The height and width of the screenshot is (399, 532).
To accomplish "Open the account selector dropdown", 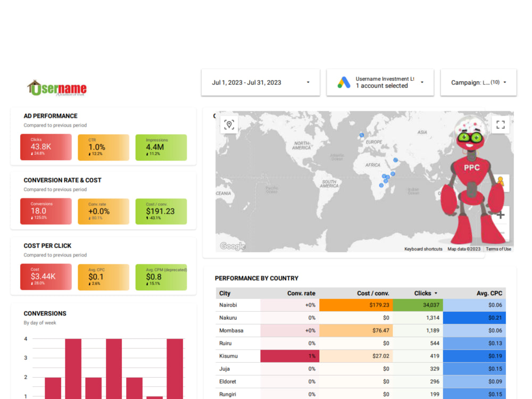I will pos(380,82).
